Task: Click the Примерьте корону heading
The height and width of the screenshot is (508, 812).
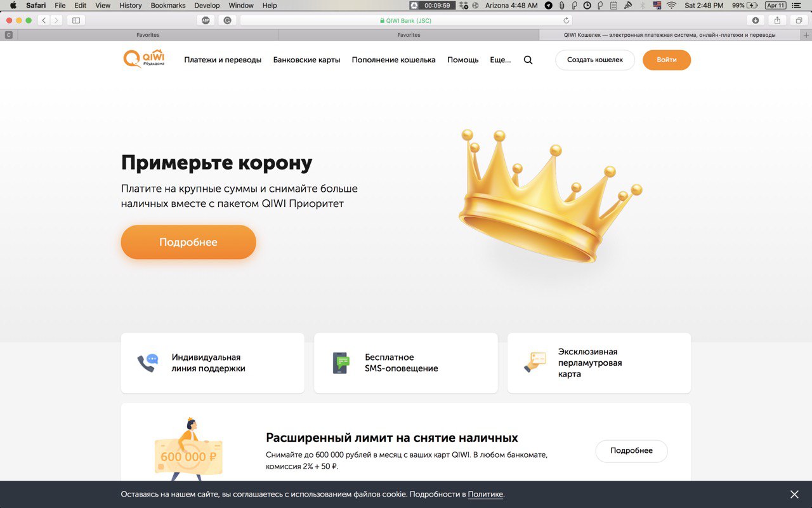Action: 216,163
